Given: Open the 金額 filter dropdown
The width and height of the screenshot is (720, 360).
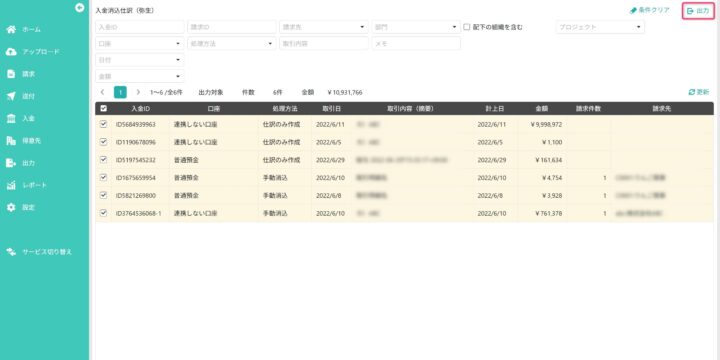Looking at the screenshot, I should pos(140,76).
